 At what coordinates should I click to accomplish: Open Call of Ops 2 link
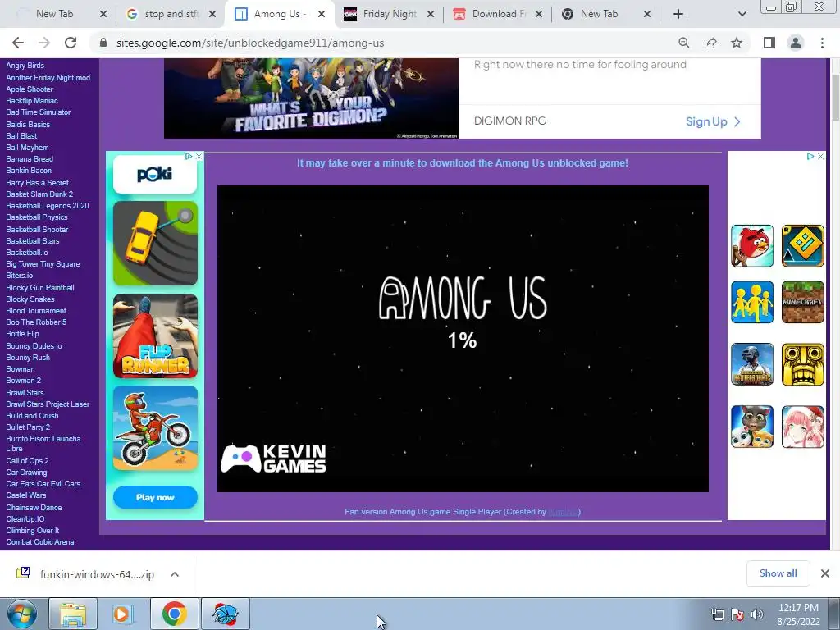pos(27,461)
